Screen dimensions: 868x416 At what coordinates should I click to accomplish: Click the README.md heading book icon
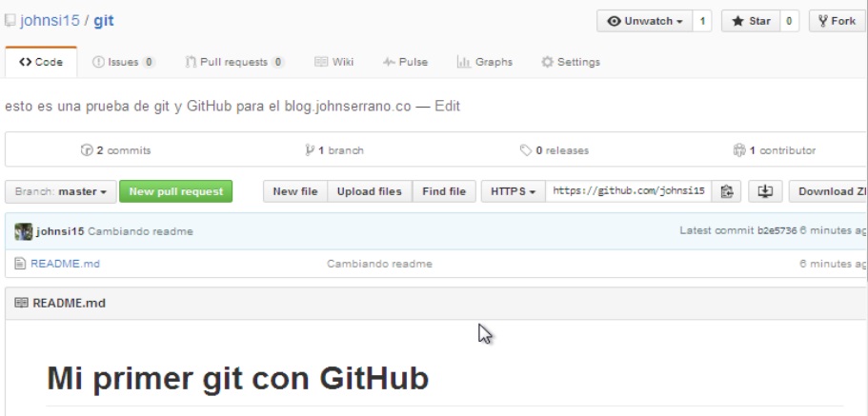[21, 303]
